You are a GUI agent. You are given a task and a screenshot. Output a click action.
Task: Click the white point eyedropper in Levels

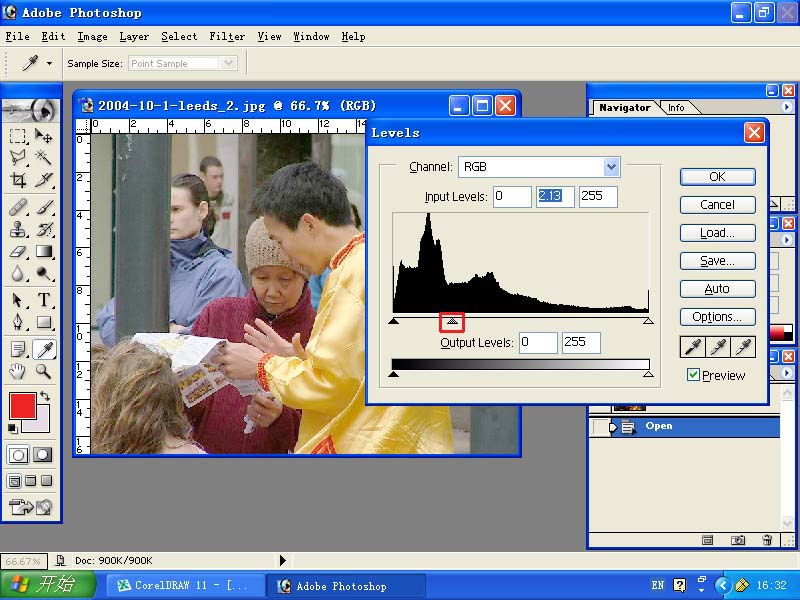tap(742, 346)
